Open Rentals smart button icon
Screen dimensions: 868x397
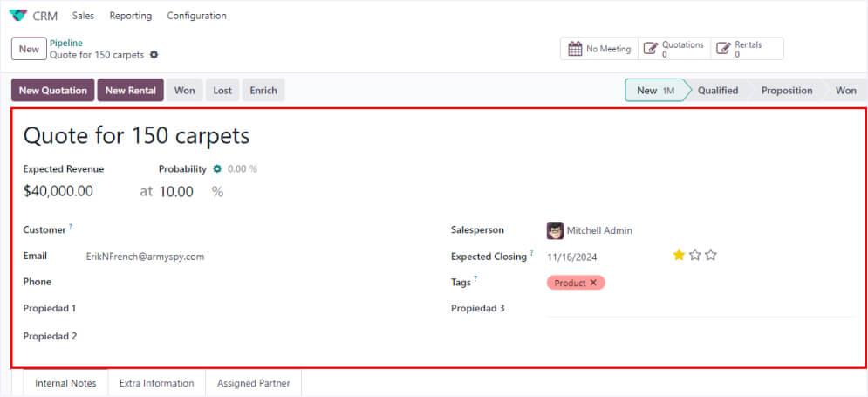point(722,49)
